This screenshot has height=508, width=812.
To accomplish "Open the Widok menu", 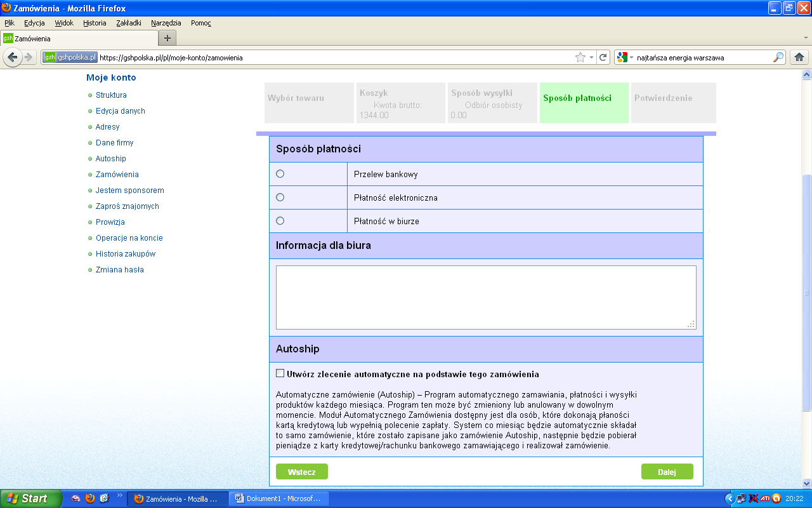I will pyautogui.click(x=64, y=23).
